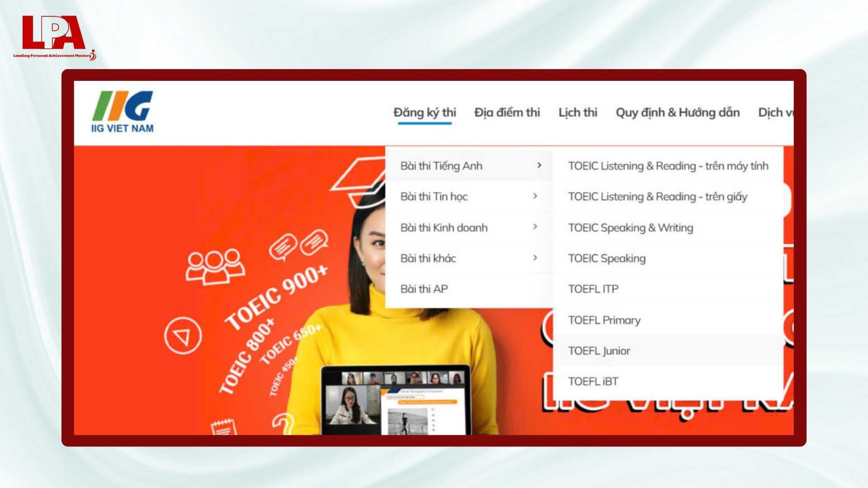Open the Đăng ký thi menu
Screen dimensions: 868x488
(425, 113)
